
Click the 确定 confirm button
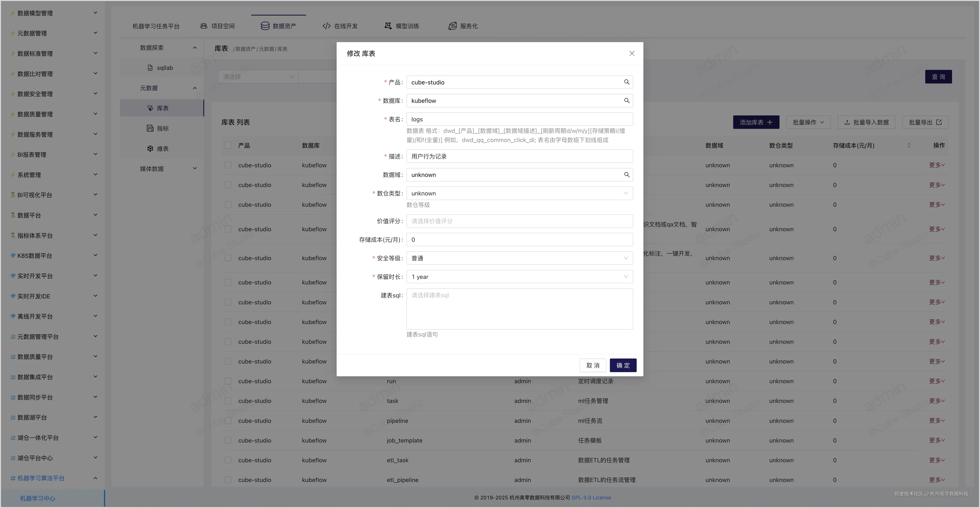pos(623,365)
